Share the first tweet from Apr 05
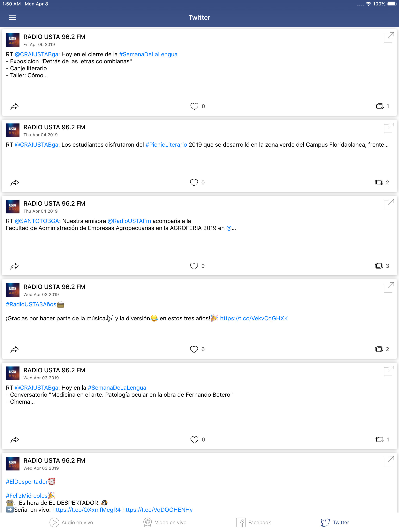This screenshot has height=532, width=399. (x=14, y=107)
